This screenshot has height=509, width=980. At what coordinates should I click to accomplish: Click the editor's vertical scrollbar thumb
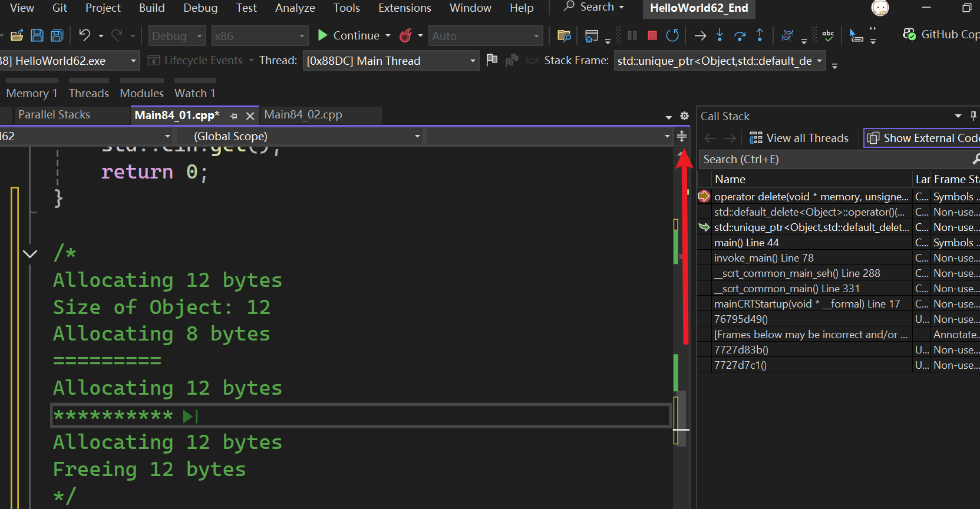[x=681, y=418]
